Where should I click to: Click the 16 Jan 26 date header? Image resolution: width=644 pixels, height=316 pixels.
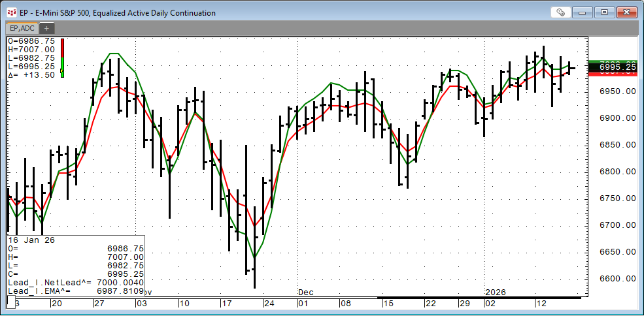[31, 240]
